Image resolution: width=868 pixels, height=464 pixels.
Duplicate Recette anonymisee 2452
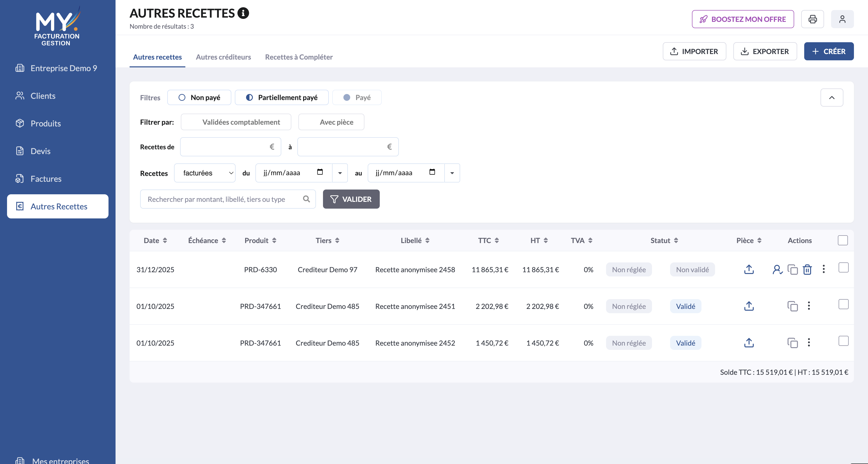(x=792, y=343)
